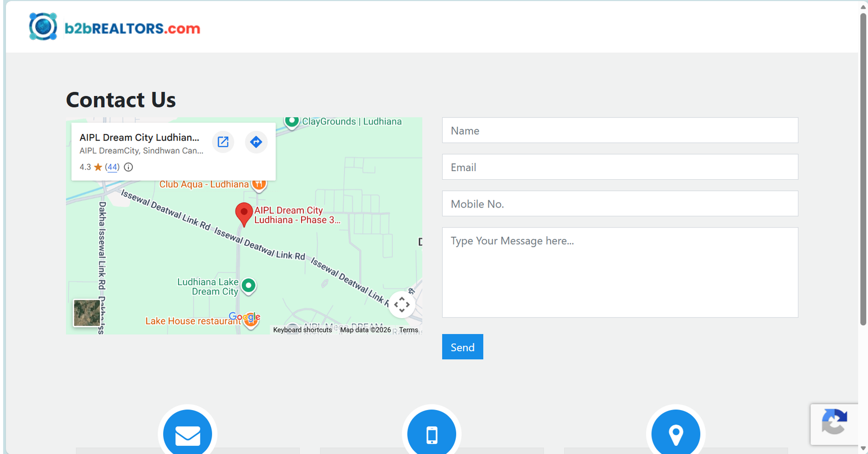Image resolution: width=868 pixels, height=454 pixels.
Task: Click the red AIPL Dream City pin
Action: click(244, 213)
